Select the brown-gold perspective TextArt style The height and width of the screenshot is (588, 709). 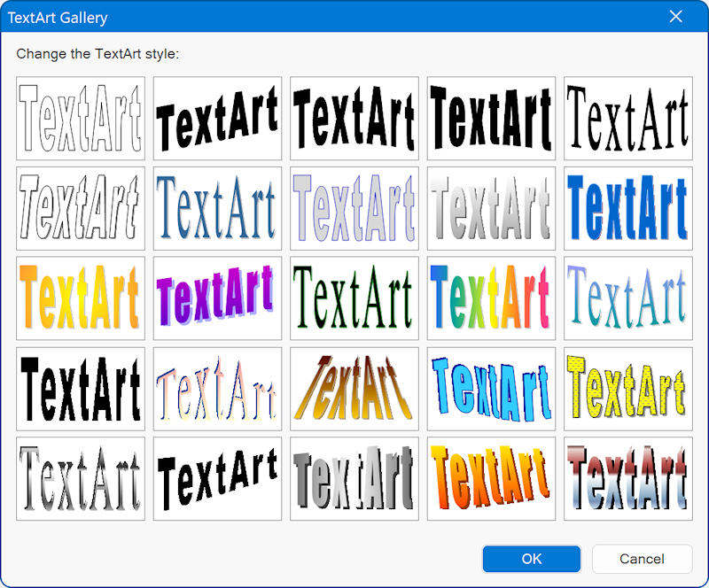pyautogui.click(x=354, y=389)
